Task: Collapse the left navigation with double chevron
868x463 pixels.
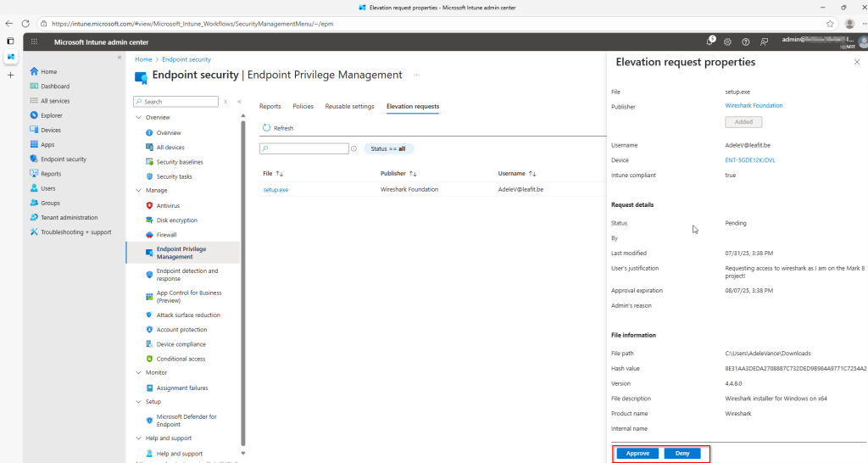Action: click(119, 58)
